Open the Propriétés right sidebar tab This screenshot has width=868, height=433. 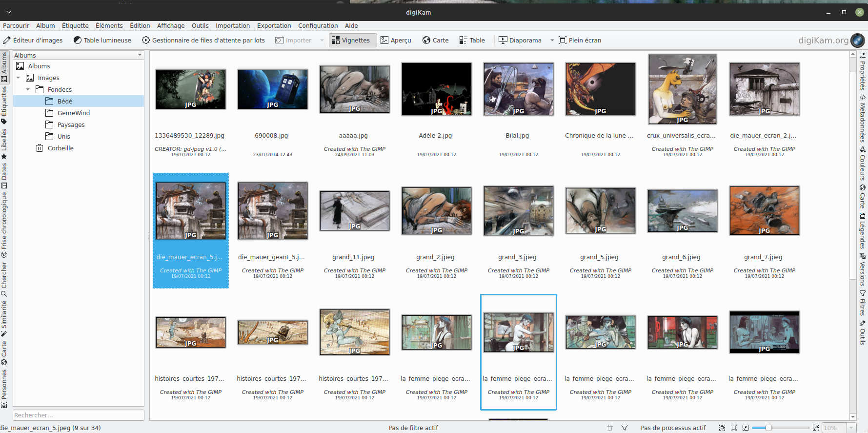pyautogui.click(x=863, y=71)
